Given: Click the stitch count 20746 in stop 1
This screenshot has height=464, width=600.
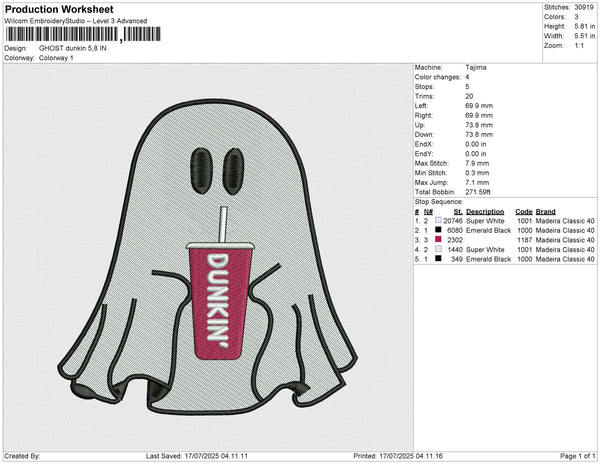Looking at the screenshot, I should click(453, 221).
